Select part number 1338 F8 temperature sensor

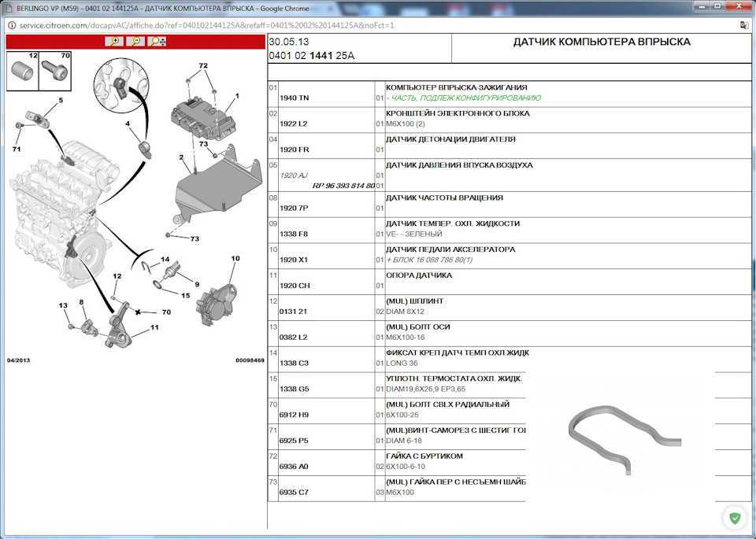click(x=294, y=234)
